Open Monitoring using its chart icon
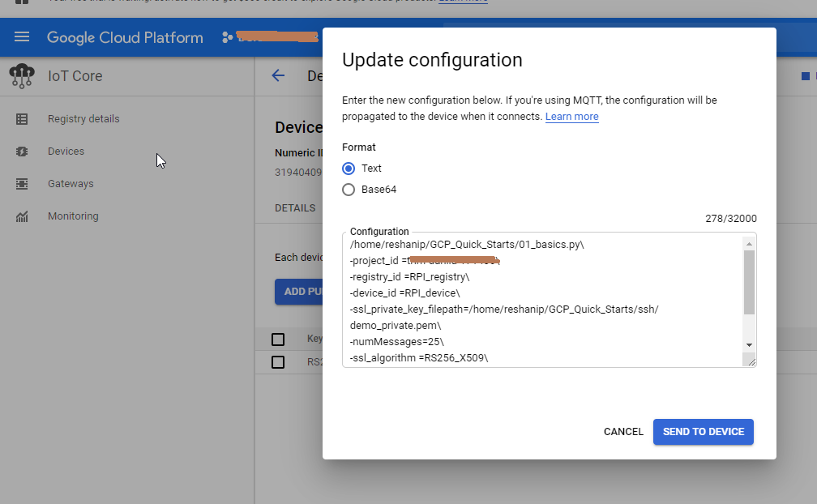This screenshot has height=504, width=817. coord(22,216)
